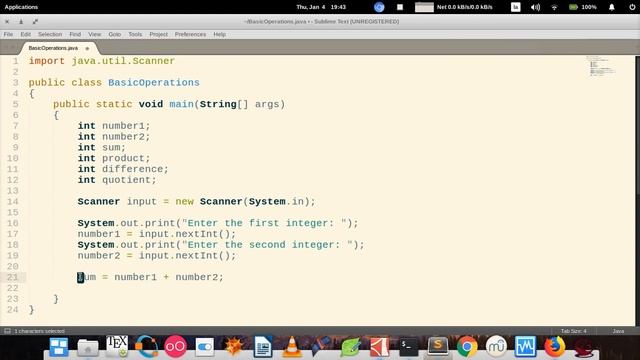Switch to Sublime Text in the dock

[438, 346]
